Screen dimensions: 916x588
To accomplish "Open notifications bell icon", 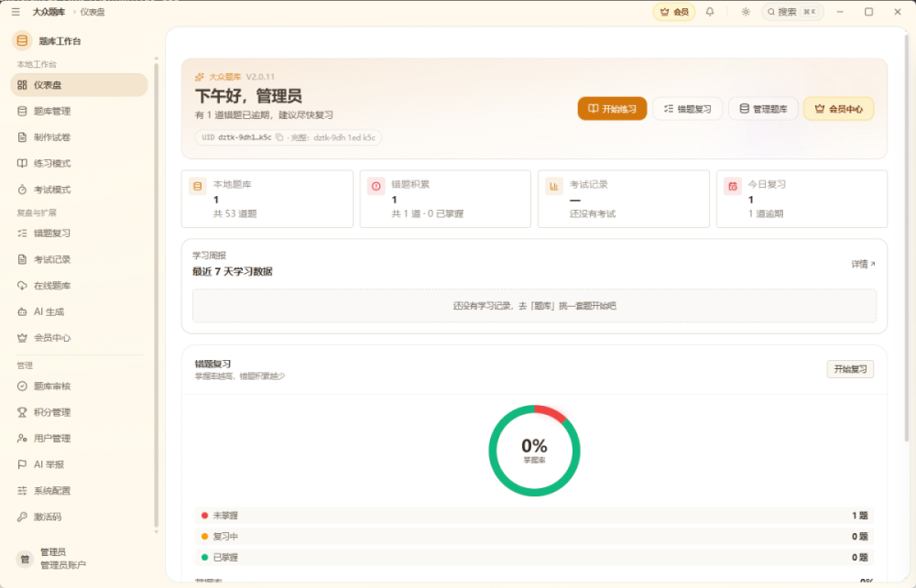I will click(x=710, y=12).
